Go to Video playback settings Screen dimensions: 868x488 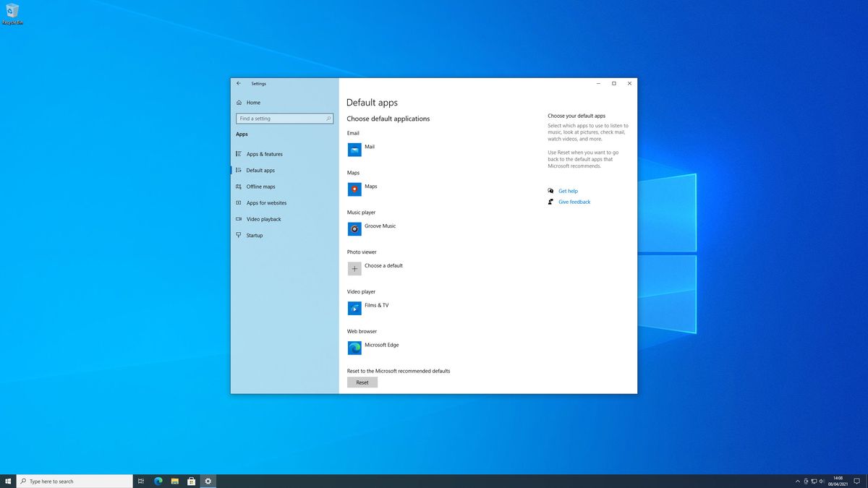[263, 219]
